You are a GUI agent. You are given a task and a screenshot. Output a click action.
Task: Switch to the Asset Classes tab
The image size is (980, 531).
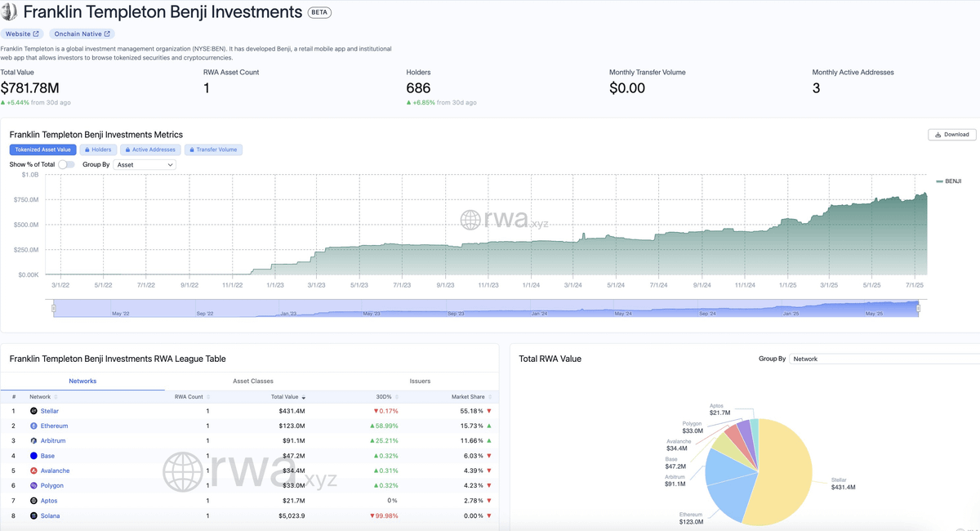[253, 382]
